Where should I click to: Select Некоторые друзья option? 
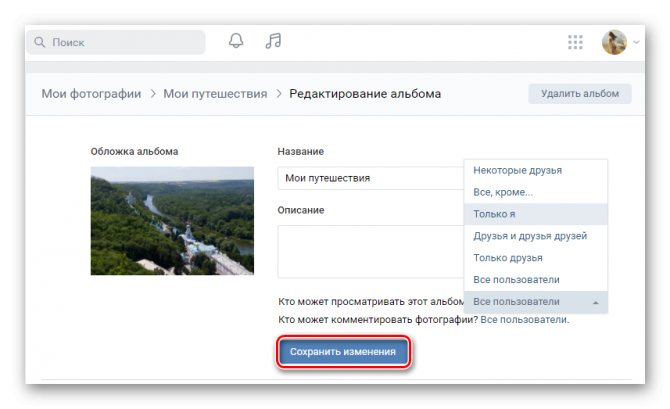[535, 170]
